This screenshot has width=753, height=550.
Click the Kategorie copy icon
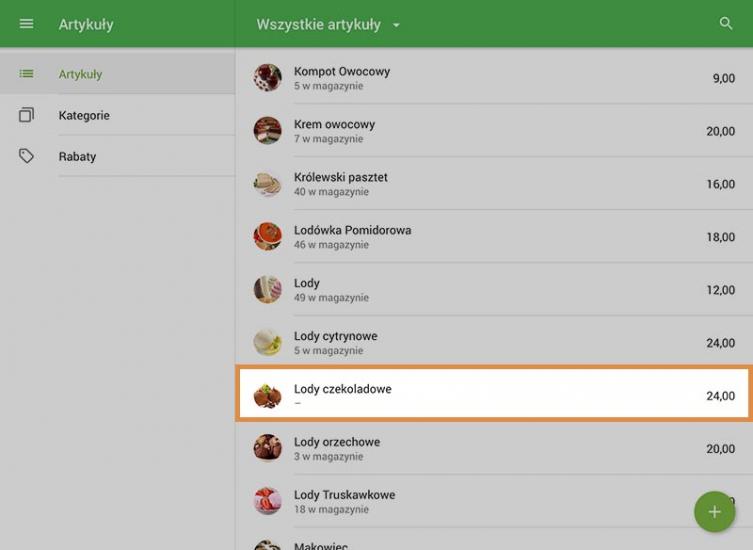coord(26,115)
